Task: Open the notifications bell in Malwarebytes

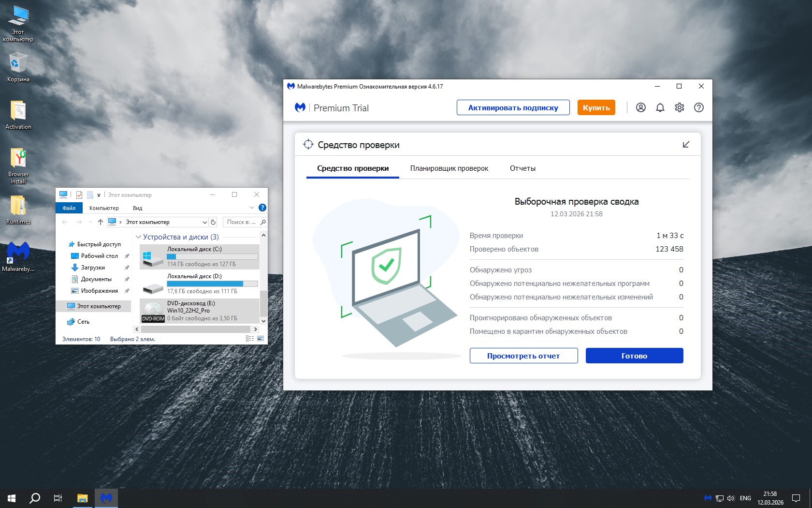Action: pyautogui.click(x=660, y=107)
